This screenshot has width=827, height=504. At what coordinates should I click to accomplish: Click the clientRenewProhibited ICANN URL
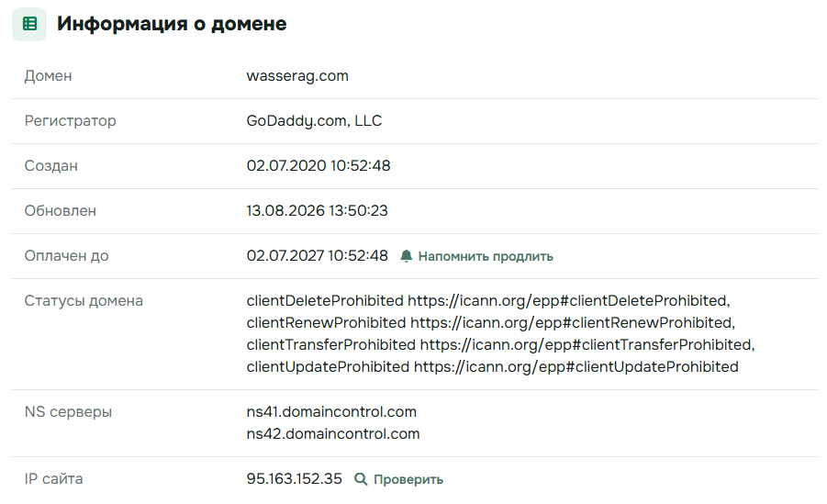pyautogui.click(x=572, y=322)
